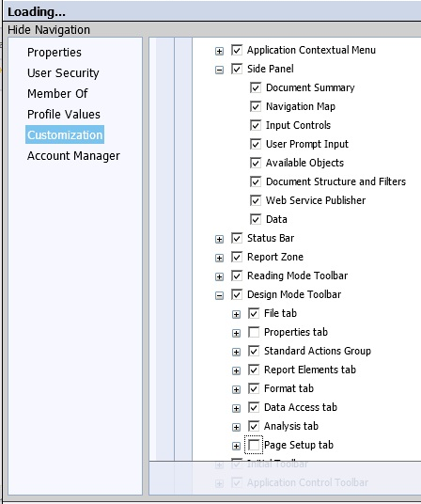Expand the Report Zone node
Image resolution: width=421 pixels, height=504 pixels.
[219, 258]
